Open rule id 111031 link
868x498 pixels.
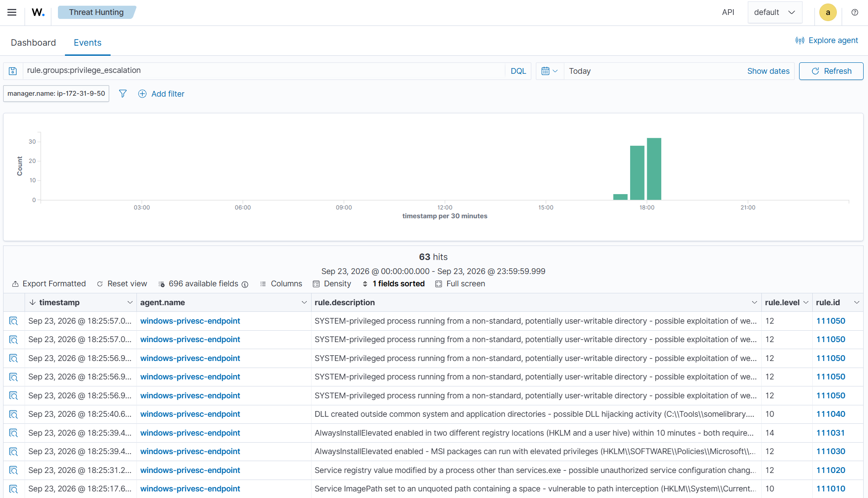pos(830,433)
